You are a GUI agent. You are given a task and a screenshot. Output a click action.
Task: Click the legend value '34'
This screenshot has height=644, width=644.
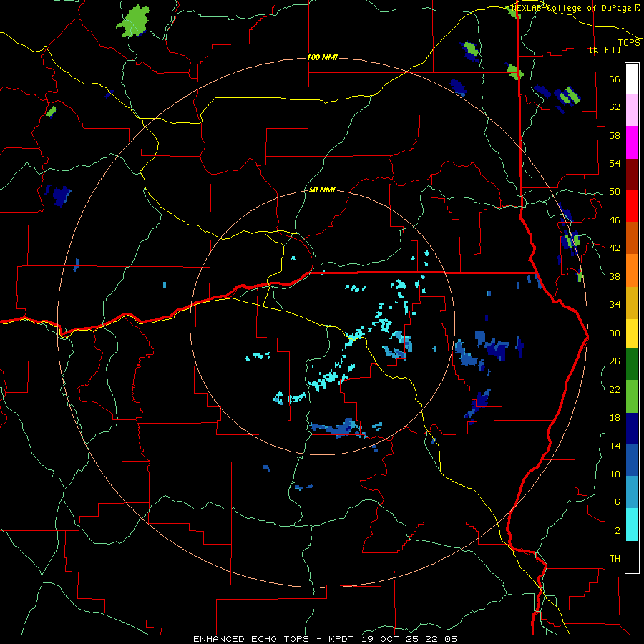(615, 305)
